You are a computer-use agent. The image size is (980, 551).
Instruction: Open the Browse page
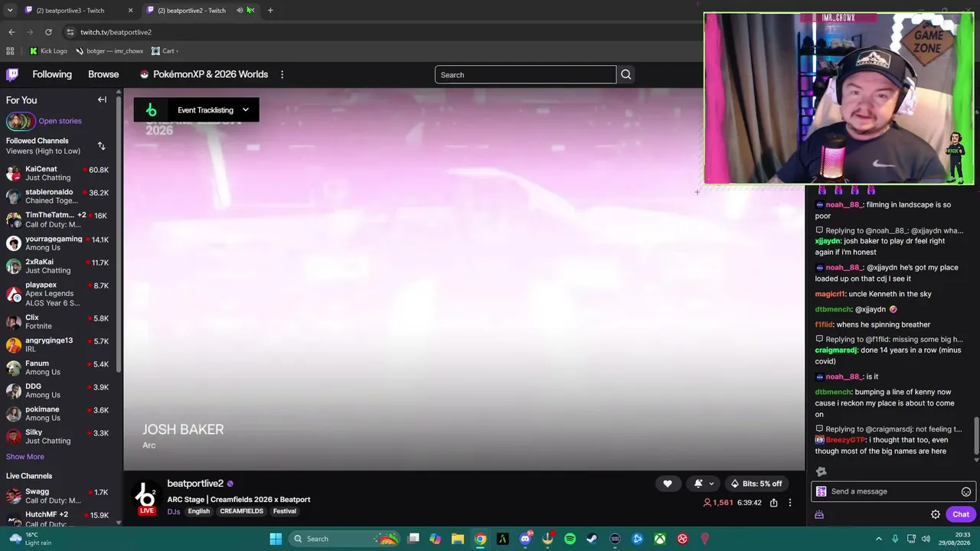(x=103, y=74)
